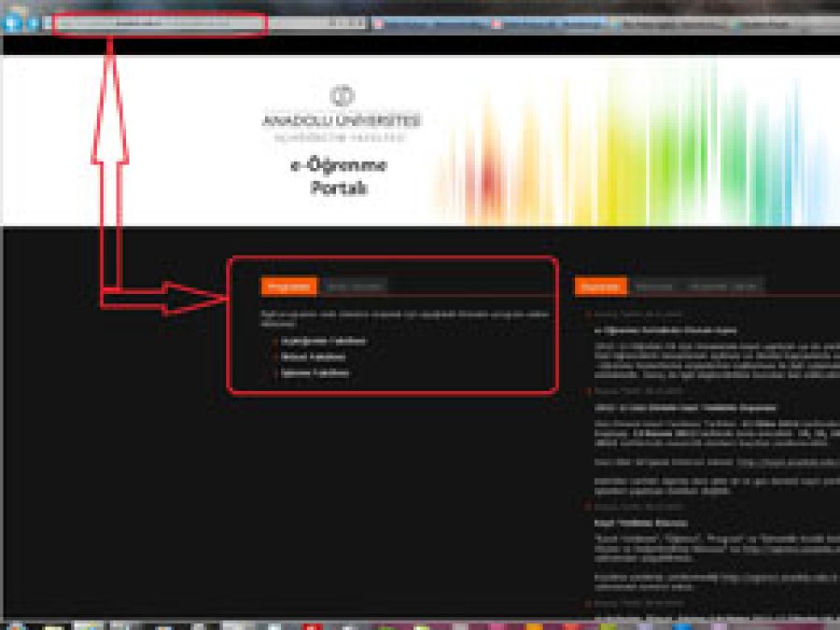The height and width of the screenshot is (630, 840).
Task: Select the orange Programlar tab
Action: coord(289,287)
